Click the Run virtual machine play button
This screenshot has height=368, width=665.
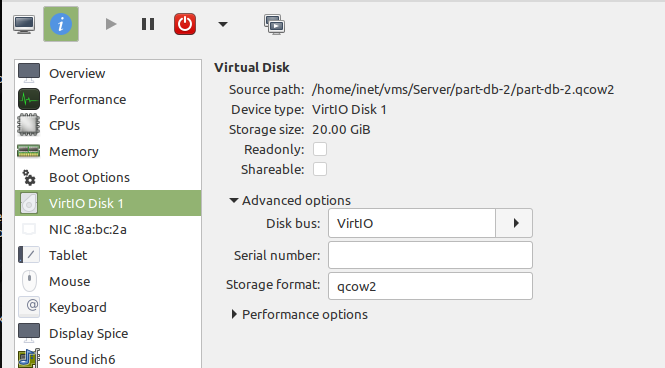[111, 24]
